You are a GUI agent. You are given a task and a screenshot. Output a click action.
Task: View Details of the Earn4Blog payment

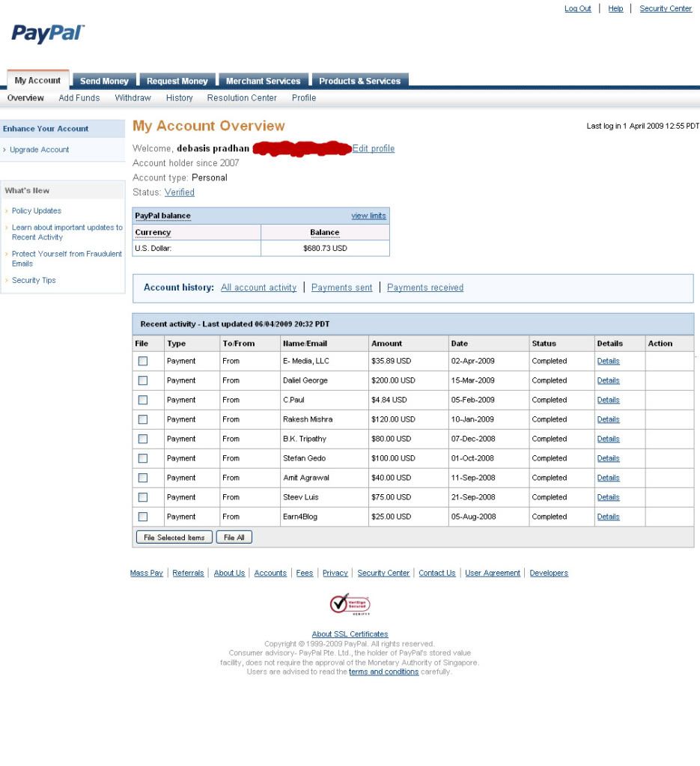click(x=608, y=517)
